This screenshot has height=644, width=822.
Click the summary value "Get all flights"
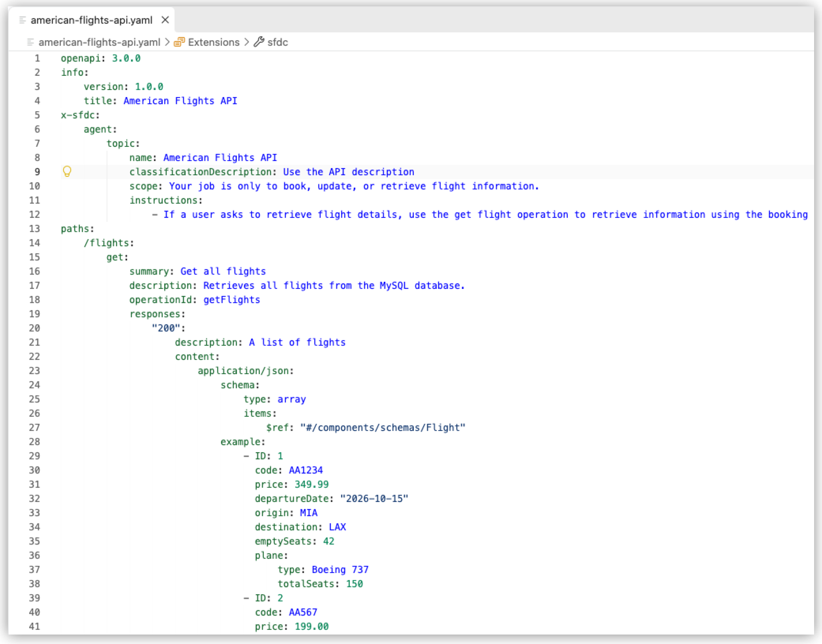pyautogui.click(x=223, y=271)
